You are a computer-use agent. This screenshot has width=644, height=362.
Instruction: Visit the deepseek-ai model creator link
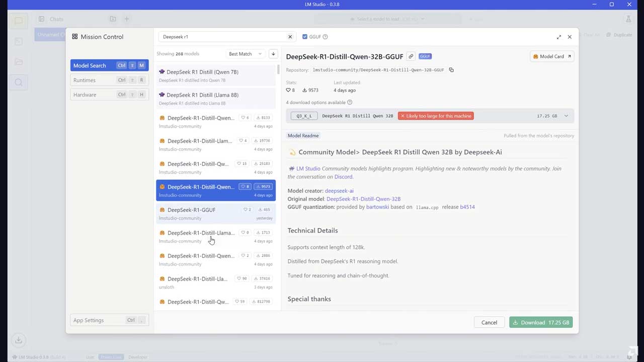tap(339, 191)
